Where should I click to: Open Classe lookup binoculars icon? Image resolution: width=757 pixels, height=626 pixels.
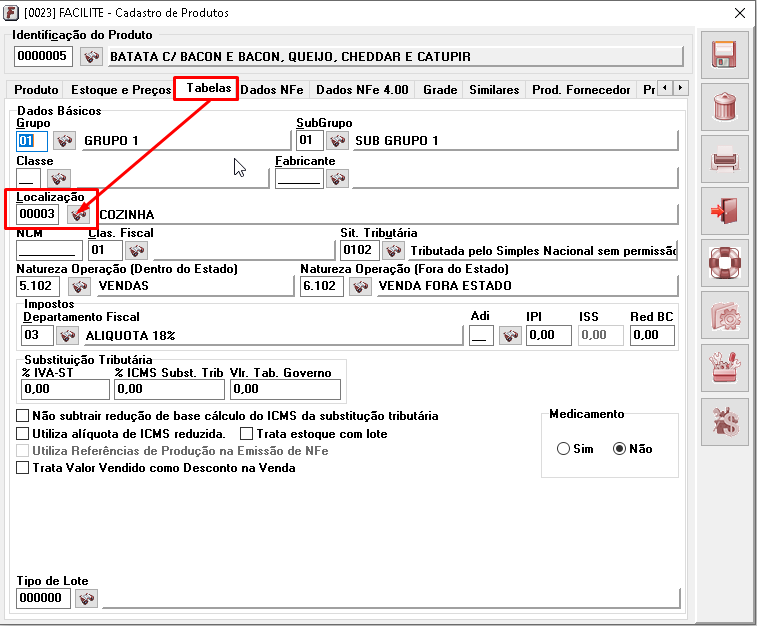click(59, 179)
